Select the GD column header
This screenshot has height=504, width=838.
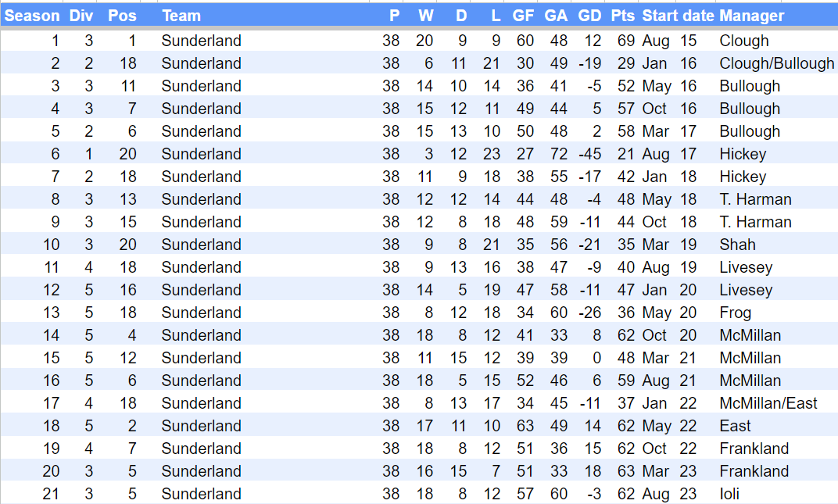(589, 16)
